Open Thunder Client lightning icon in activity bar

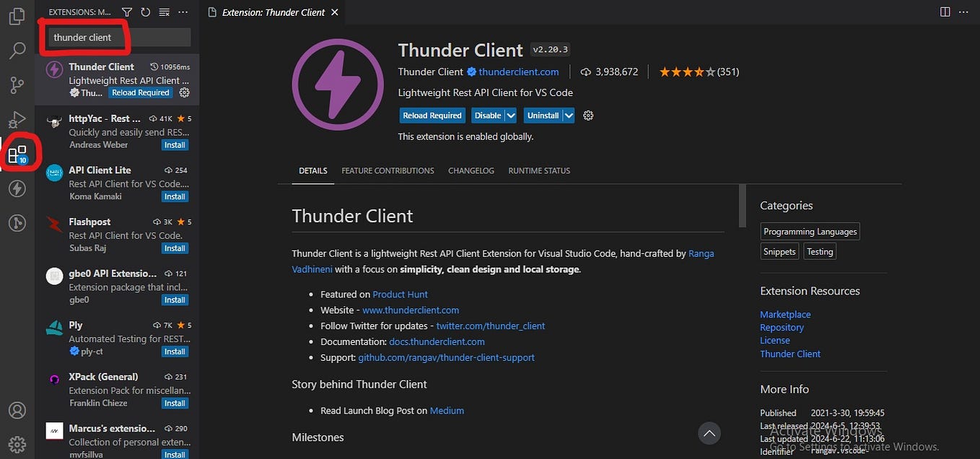17,189
